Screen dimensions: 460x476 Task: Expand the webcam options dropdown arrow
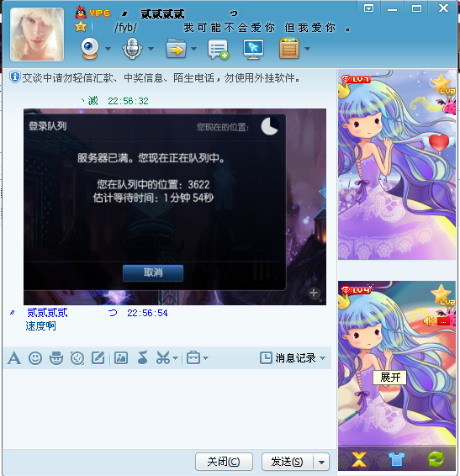108,49
